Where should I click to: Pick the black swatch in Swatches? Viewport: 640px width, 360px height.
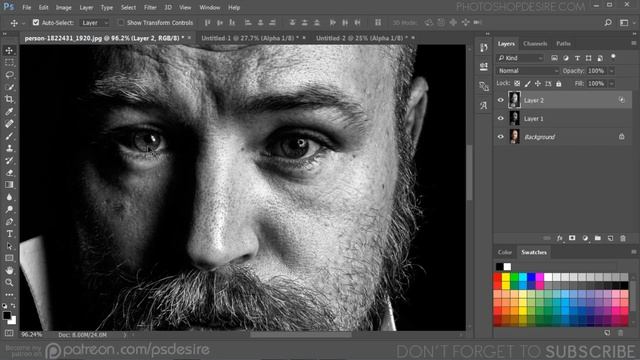click(x=499, y=267)
